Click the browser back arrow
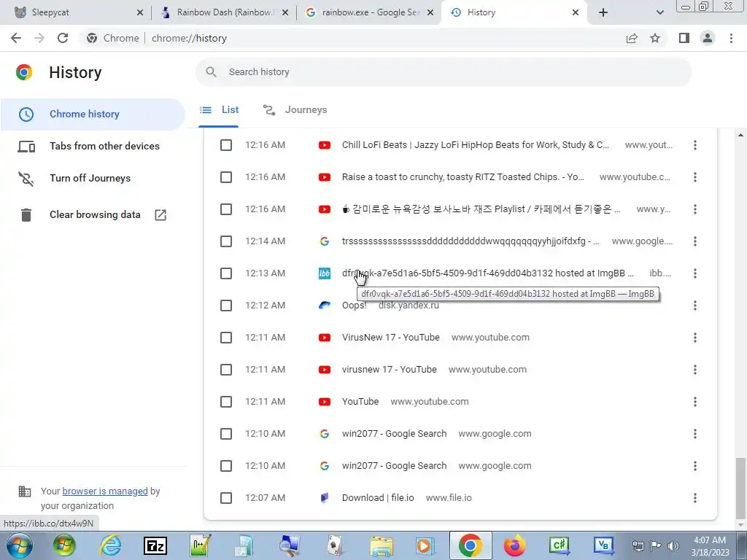 coord(16,38)
